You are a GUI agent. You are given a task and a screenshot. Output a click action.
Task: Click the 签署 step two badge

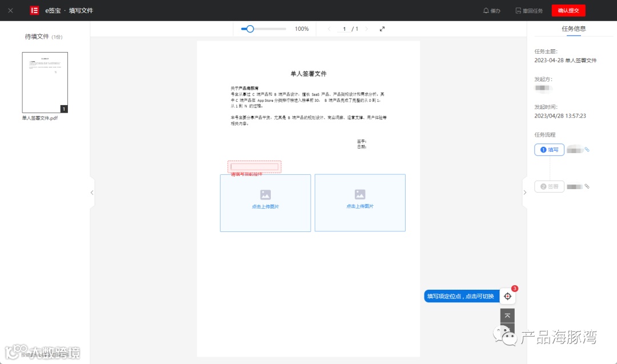pyautogui.click(x=550, y=186)
